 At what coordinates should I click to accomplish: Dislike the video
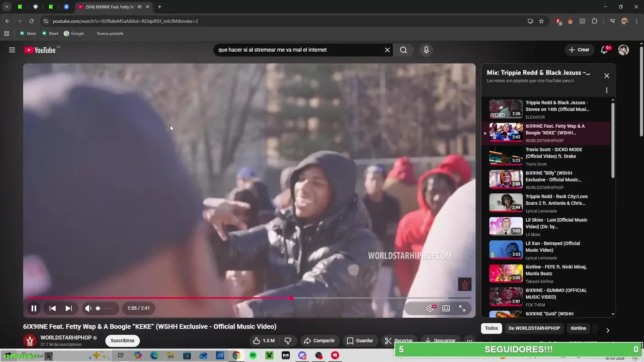(x=288, y=340)
